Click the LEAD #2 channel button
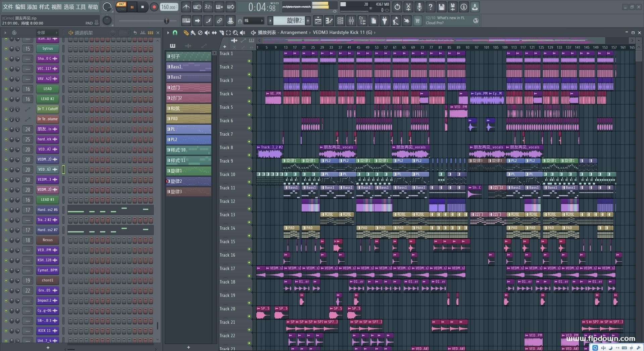Image resolution: width=644 pixels, height=351 pixels. tap(47, 99)
